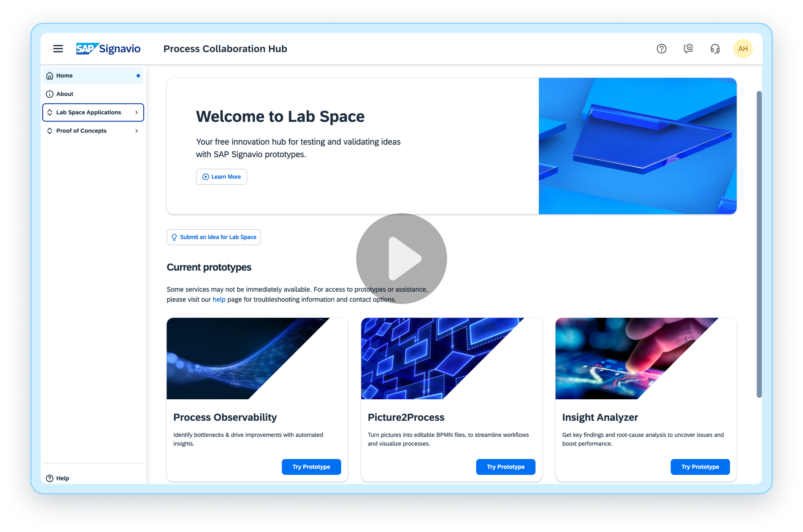The image size is (803, 532).
Task: Click the feedback chat icon in header
Action: (x=688, y=49)
